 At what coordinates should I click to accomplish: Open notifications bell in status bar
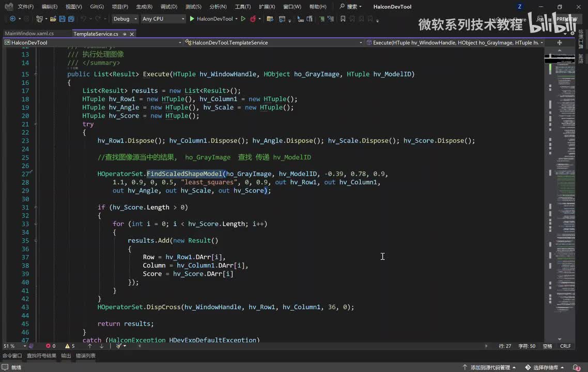pos(577,367)
